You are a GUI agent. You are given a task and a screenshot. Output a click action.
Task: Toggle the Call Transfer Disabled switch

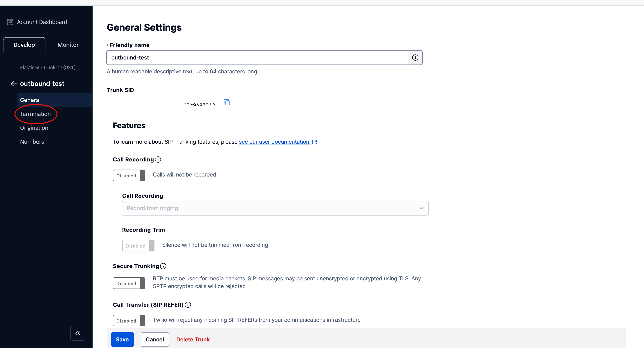pyautogui.click(x=129, y=321)
